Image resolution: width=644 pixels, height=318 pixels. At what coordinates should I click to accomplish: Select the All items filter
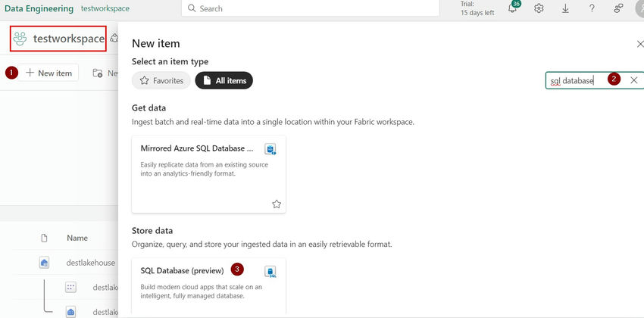click(224, 80)
